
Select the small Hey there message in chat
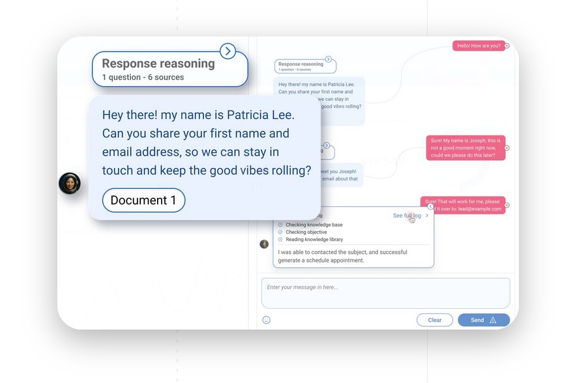pos(319,101)
